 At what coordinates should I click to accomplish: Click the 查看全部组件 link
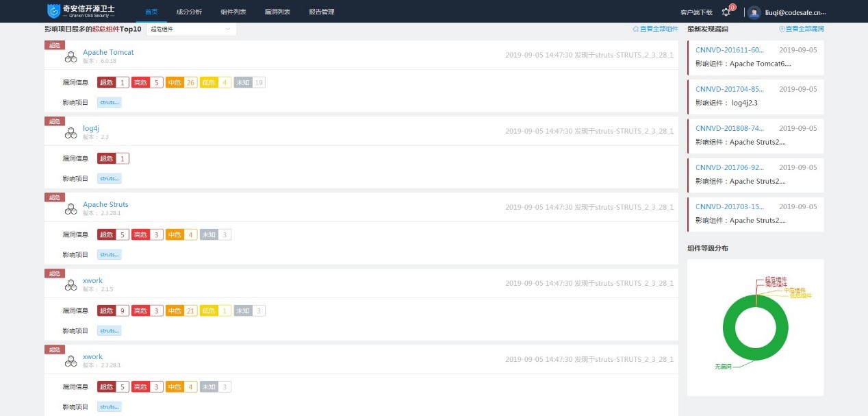[x=655, y=29]
